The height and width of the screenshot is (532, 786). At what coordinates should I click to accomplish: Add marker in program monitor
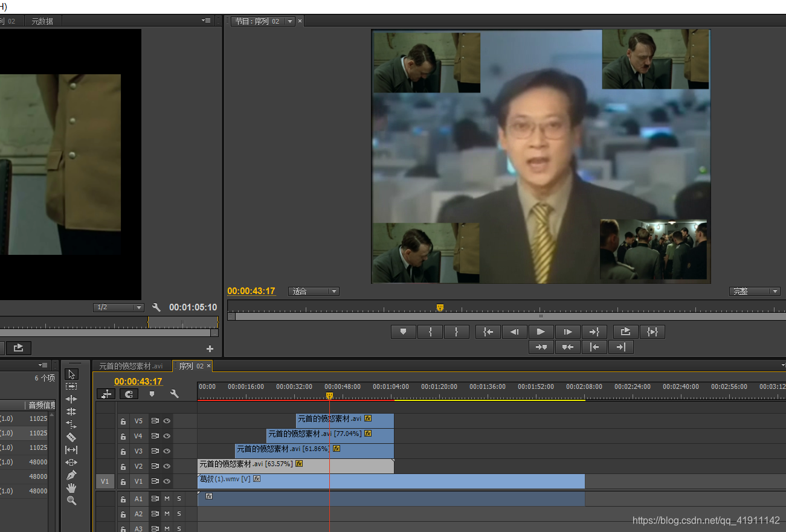pos(404,332)
